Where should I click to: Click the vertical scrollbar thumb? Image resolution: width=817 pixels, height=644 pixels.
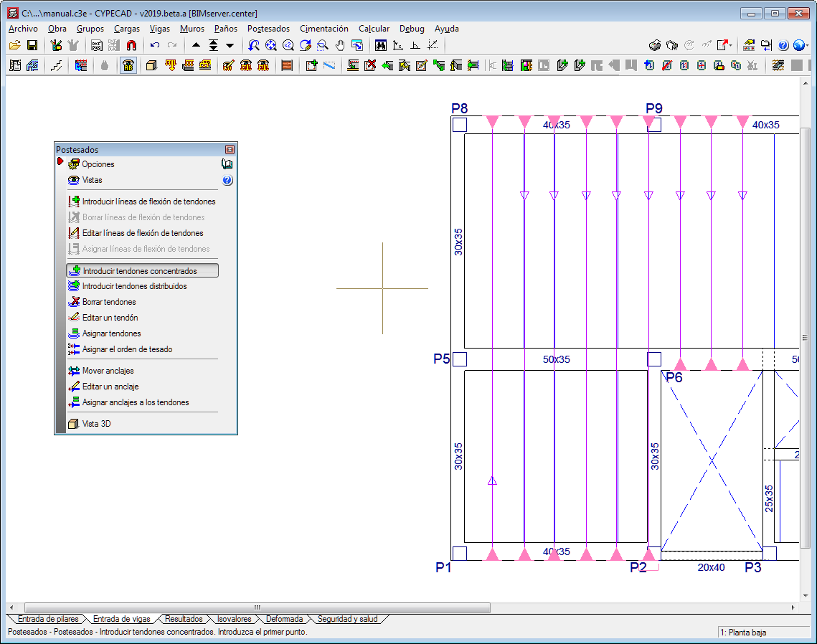click(805, 338)
